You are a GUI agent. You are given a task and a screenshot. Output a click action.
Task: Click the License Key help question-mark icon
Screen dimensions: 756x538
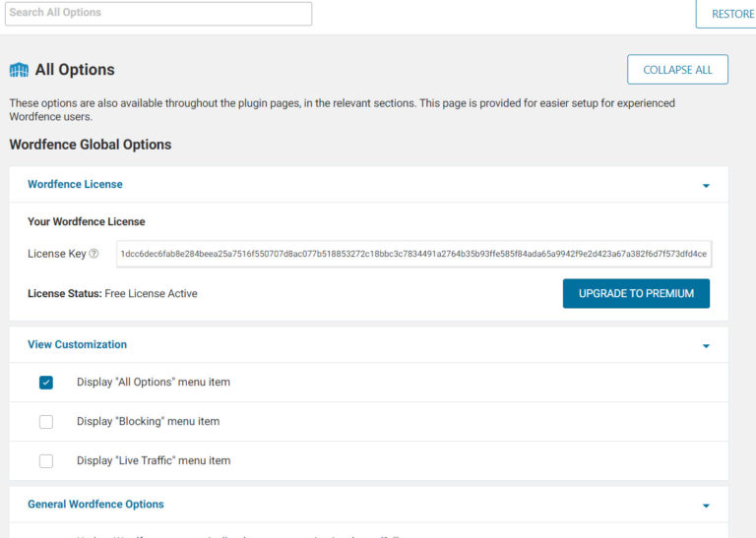[x=94, y=254]
